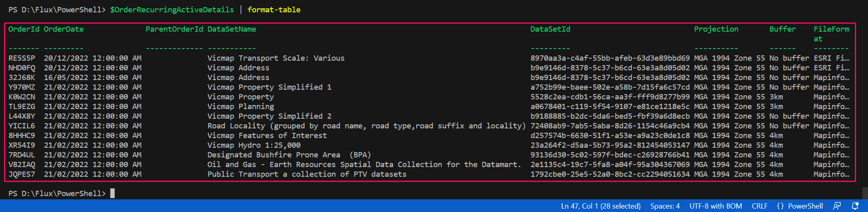
Task: Click DataSetId 5528c2ea-cdb1-56ca-aa3f-fff9d8277b99
Action: tap(610, 97)
